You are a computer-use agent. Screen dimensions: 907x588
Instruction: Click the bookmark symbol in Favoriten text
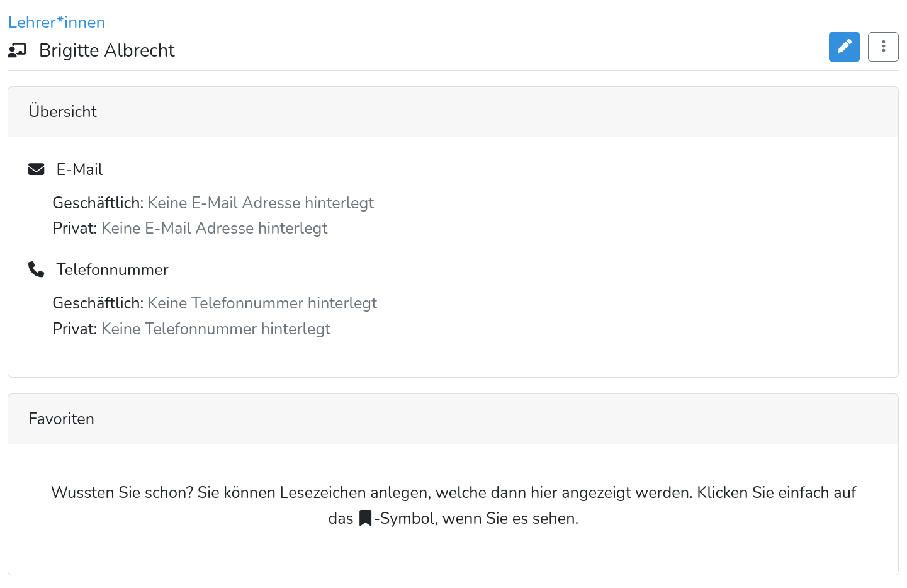click(365, 518)
